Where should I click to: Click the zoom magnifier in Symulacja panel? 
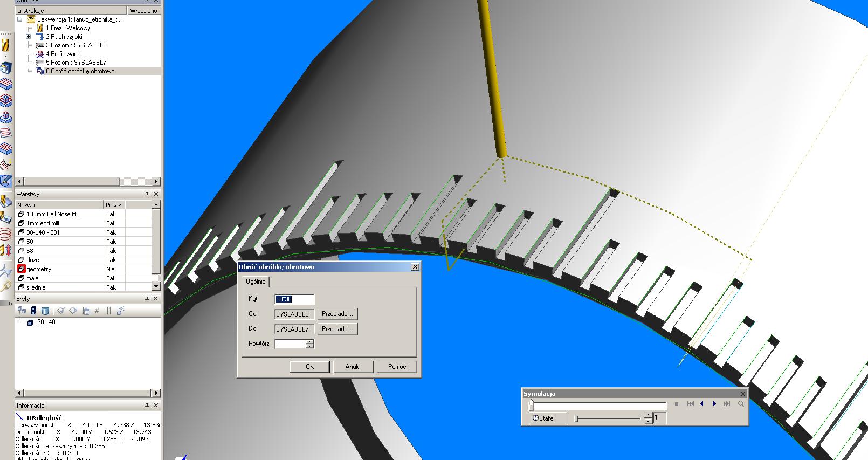pos(741,403)
